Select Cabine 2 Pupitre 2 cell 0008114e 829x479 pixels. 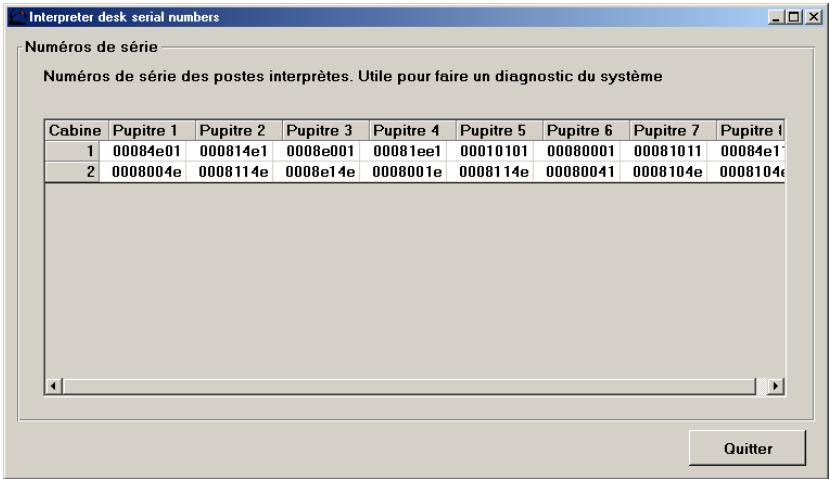[x=229, y=172]
